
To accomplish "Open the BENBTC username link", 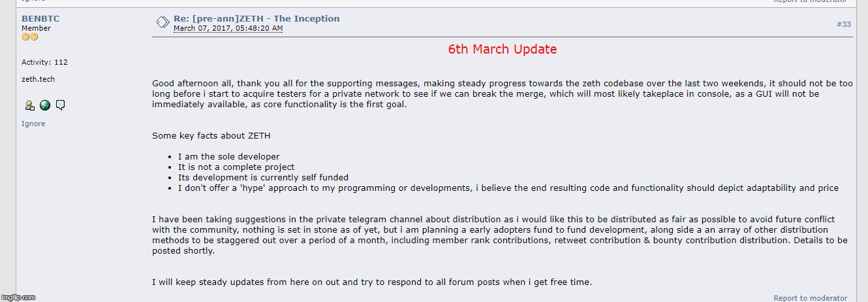I will 40,19.
